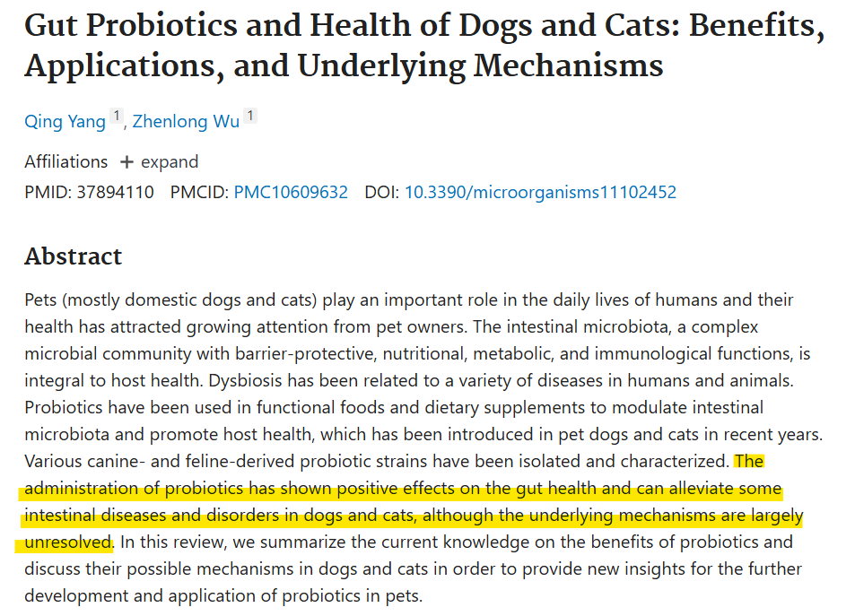Click the plus icon beside Affiliations
Image resolution: width=855 pixels, height=616 pixels.
[x=127, y=162]
